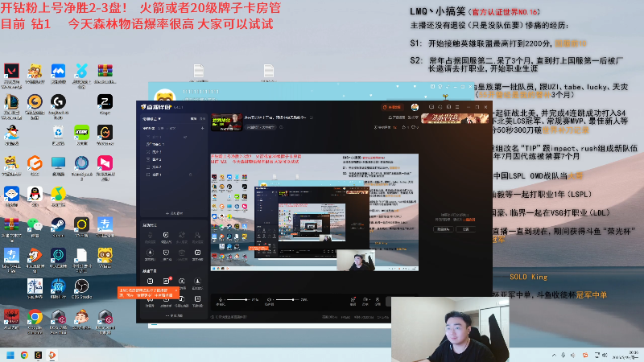Screen dimensions: 644x362
Task: Open the black icon with yellow ring
Action: (82, 225)
